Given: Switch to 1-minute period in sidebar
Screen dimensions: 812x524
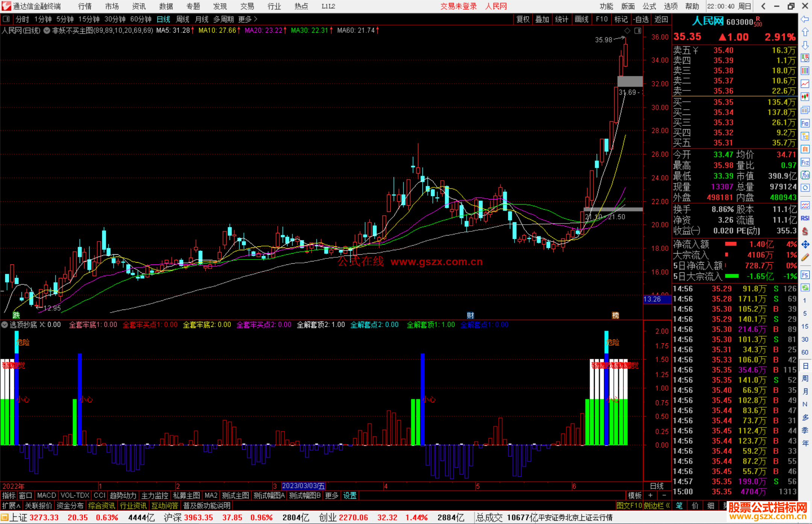Looking at the screenshot, I should [804, 301].
